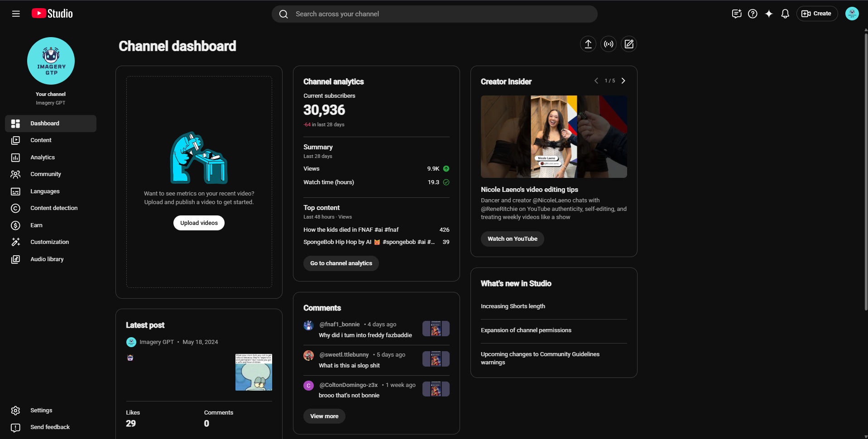This screenshot has width=868, height=439.
Task: Open @sweetl.ttlebunny commenter profile
Action: [344, 355]
